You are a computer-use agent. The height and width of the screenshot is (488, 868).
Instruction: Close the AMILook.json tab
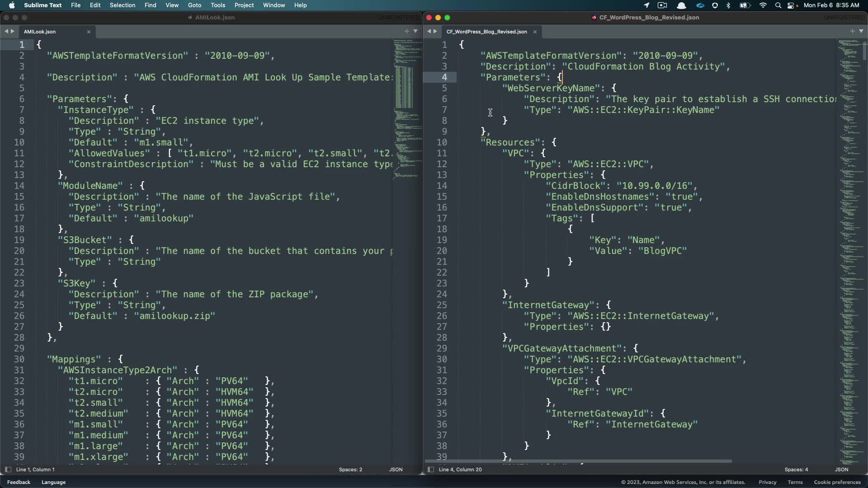coord(89,32)
